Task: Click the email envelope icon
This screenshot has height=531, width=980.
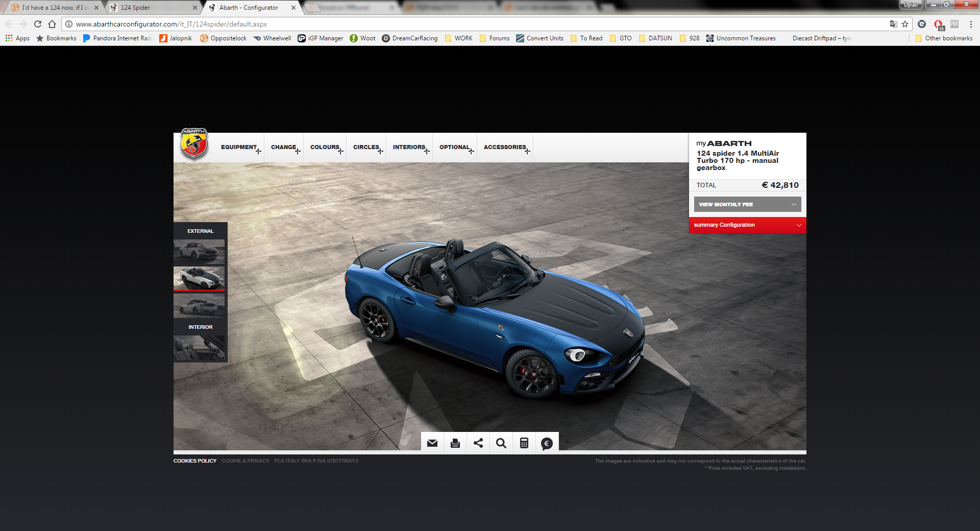Action: pyautogui.click(x=432, y=443)
